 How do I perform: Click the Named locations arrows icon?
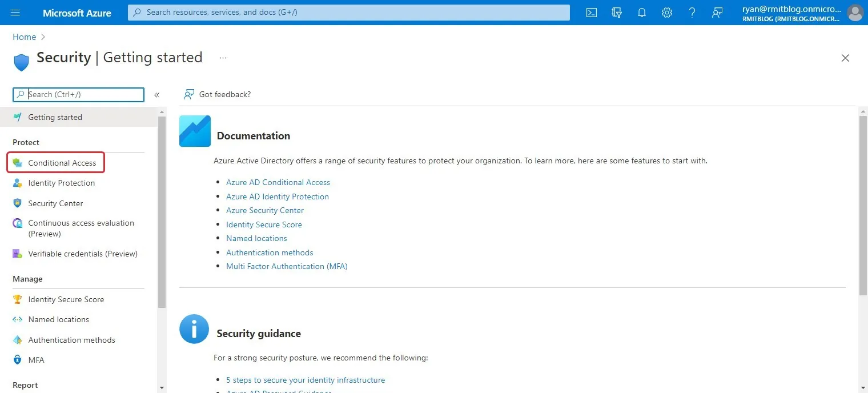tap(18, 319)
